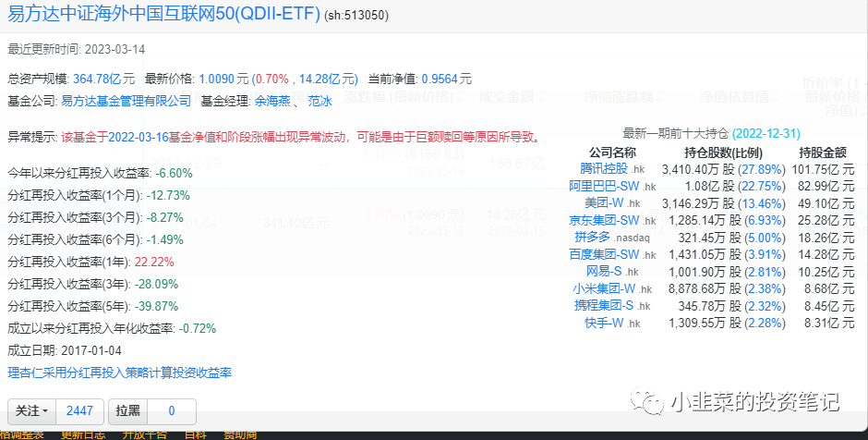The width and height of the screenshot is (868, 440).
Task: Click the 公司名称 column header
Action: point(612,153)
